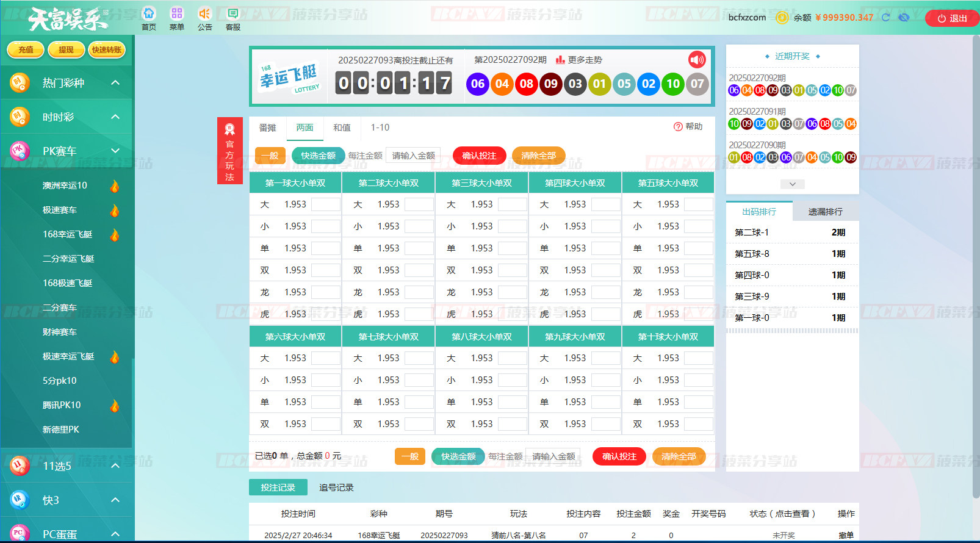The image size is (980, 543).
Task: Contact support via 客服 icon
Action: [232, 14]
